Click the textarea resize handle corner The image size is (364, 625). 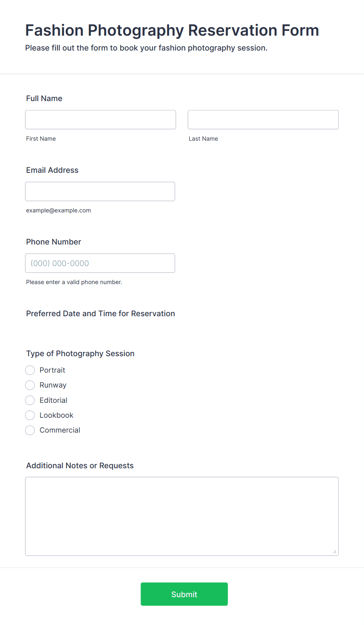click(x=335, y=552)
